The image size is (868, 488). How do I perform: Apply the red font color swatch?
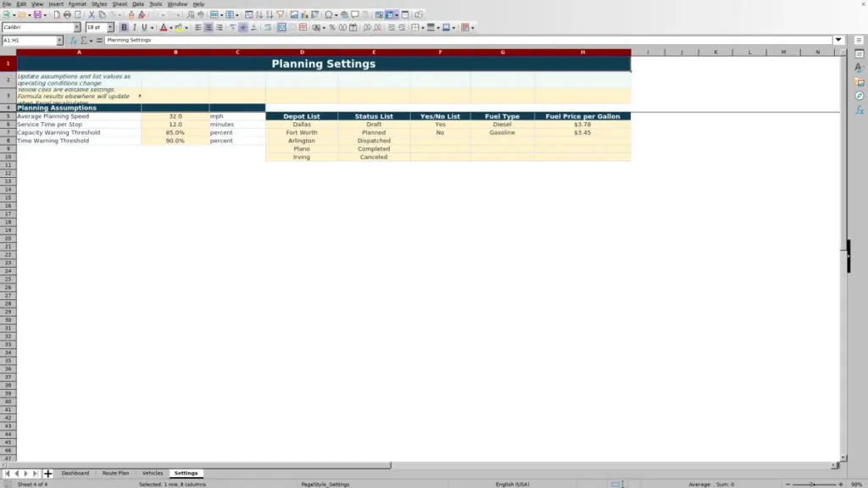pos(164,27)
